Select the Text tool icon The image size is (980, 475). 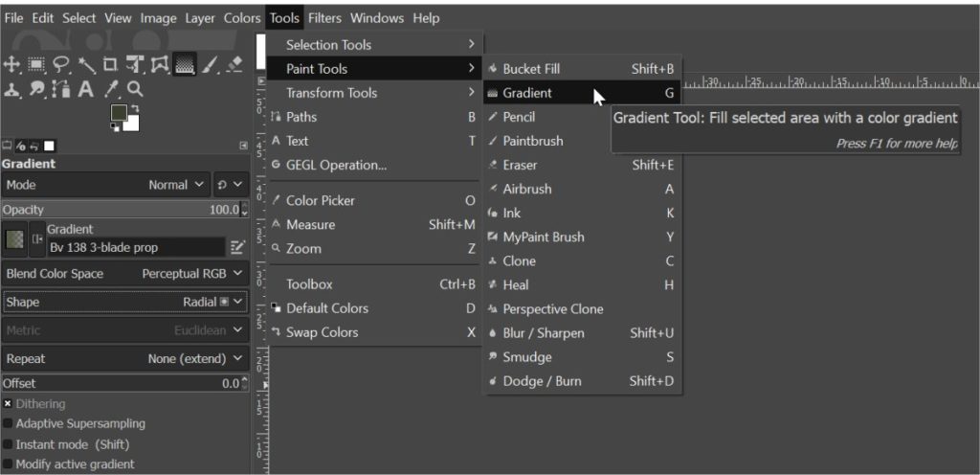click(x=85, y=89)
